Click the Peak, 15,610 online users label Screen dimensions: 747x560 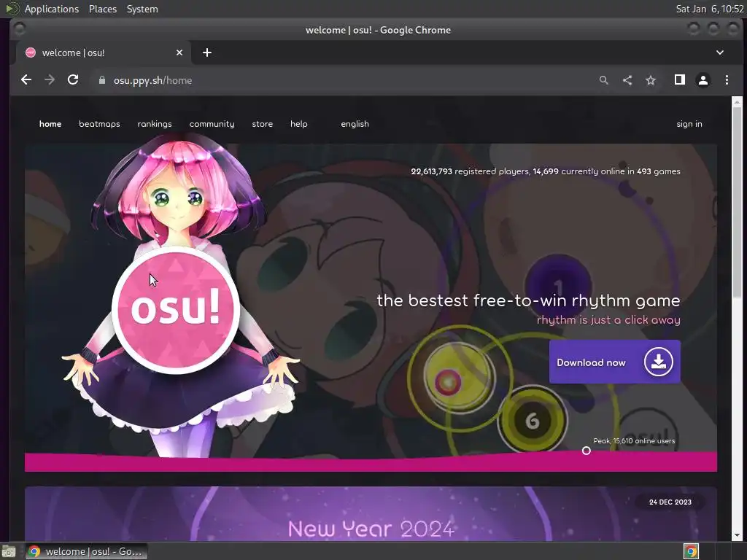point(634,441)
